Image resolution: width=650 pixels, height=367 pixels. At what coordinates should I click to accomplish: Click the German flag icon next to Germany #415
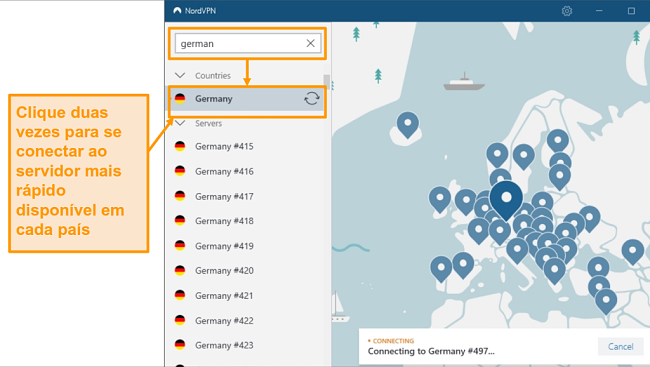180,146
